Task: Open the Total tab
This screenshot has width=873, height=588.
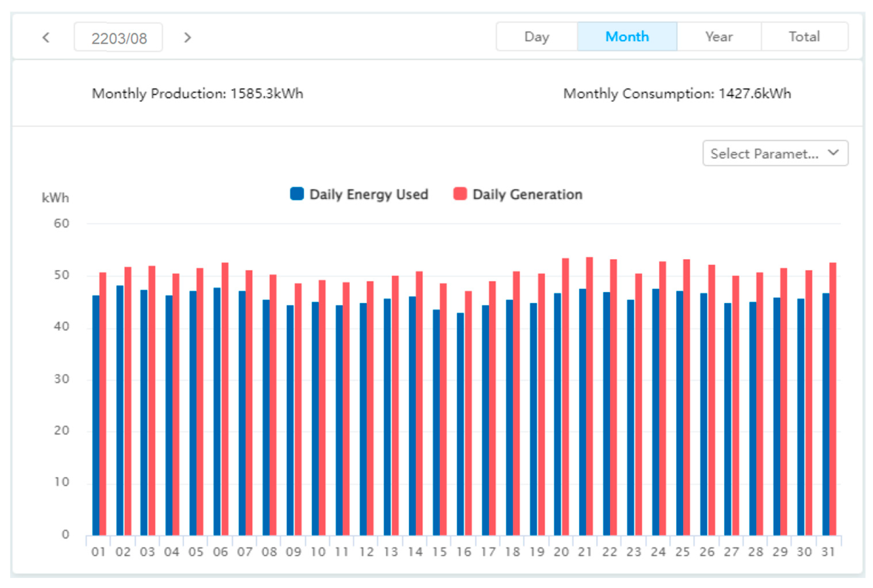Action: (x=804, y=36)
